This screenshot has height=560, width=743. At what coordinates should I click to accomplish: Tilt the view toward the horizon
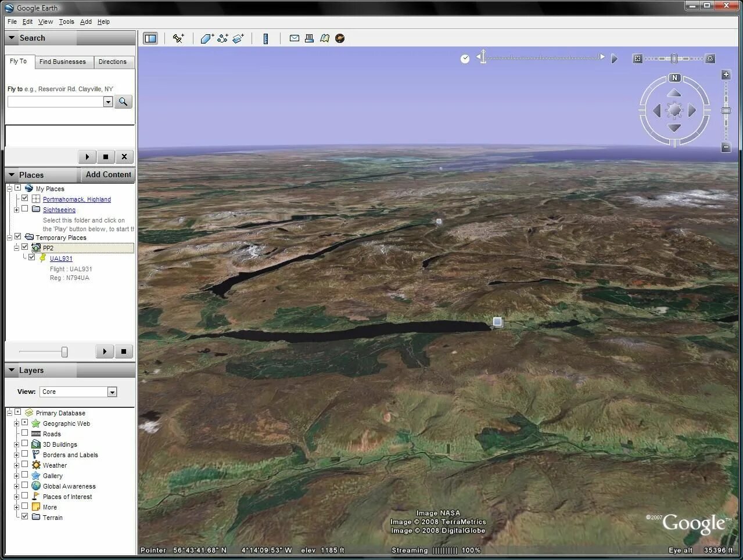tap(709, 59)
